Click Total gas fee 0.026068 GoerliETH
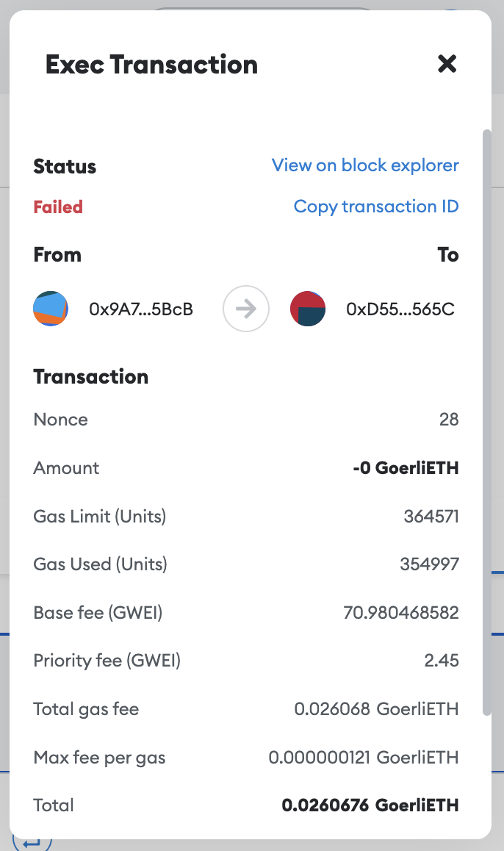This screenshot has width=504, height=851. coord(376,709)
